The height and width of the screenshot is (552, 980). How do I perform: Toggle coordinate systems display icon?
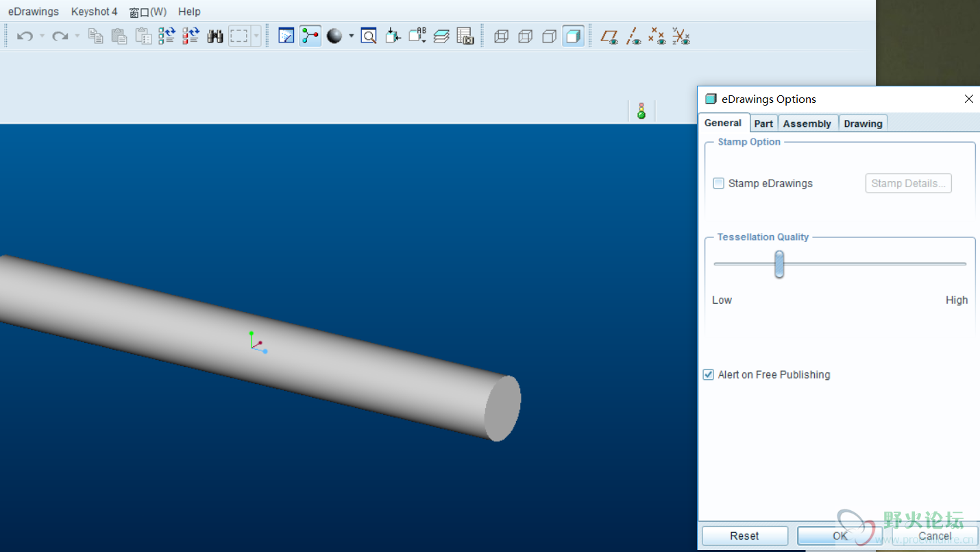click(681, 36)
